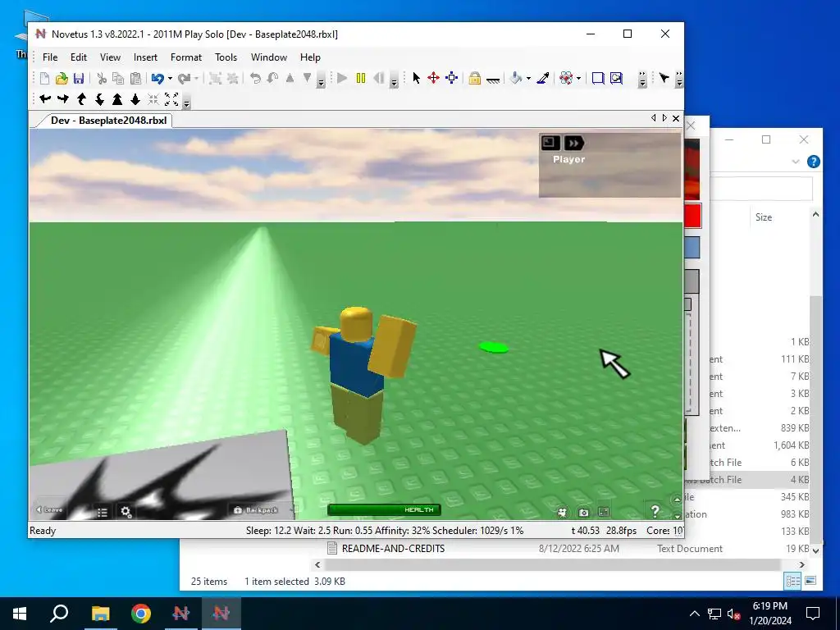Open the in-game Backpack button
Viewport: 840px width, 630px height.
tap(257, 510)
